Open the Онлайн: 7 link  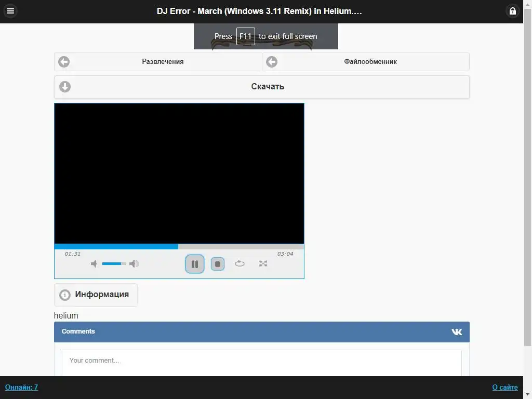pos(21,387)
